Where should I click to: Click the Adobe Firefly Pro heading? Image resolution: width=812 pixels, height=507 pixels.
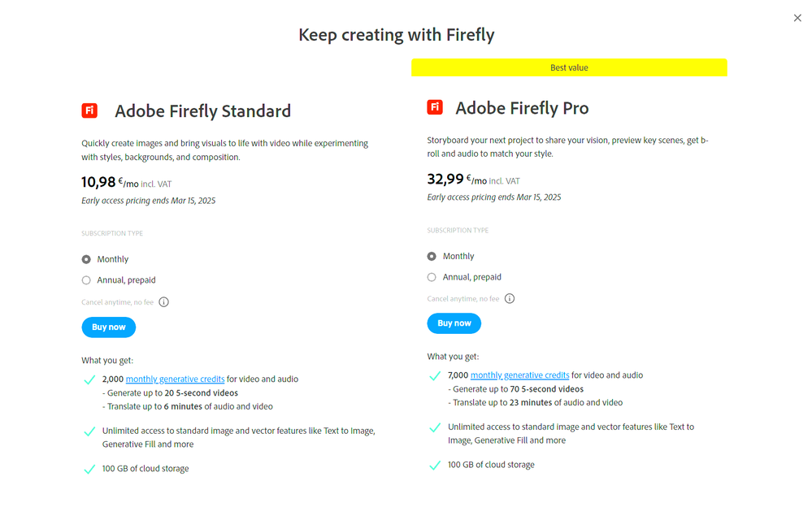522,108
